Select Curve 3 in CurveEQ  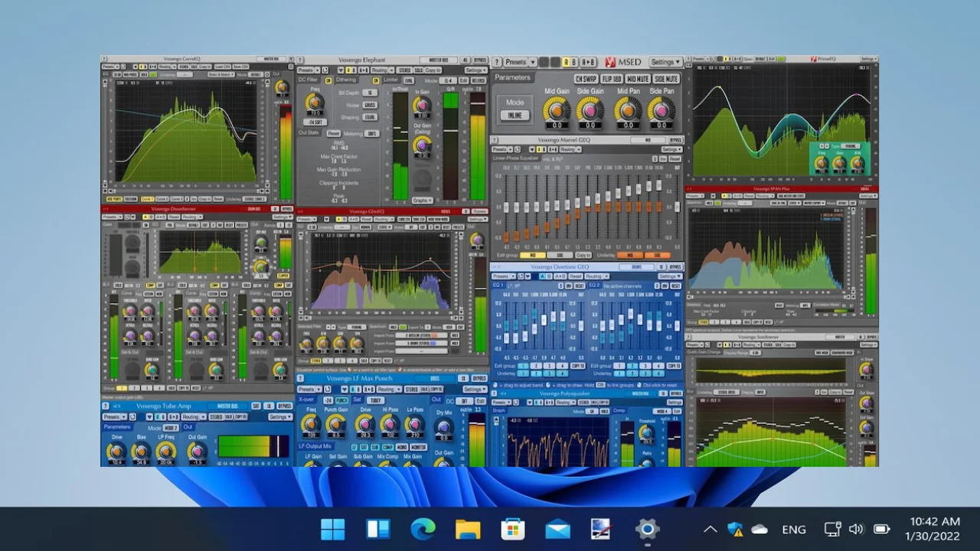click(x=177, y=197)
